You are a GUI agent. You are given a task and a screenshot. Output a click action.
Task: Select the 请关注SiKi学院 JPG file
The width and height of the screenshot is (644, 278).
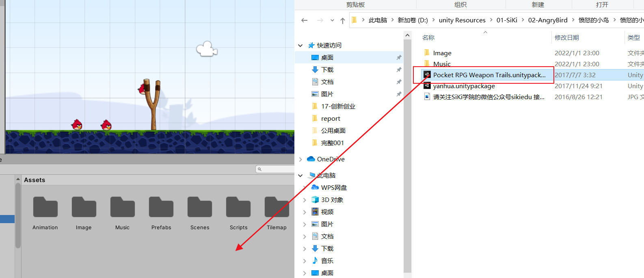[x=488, y=97]
